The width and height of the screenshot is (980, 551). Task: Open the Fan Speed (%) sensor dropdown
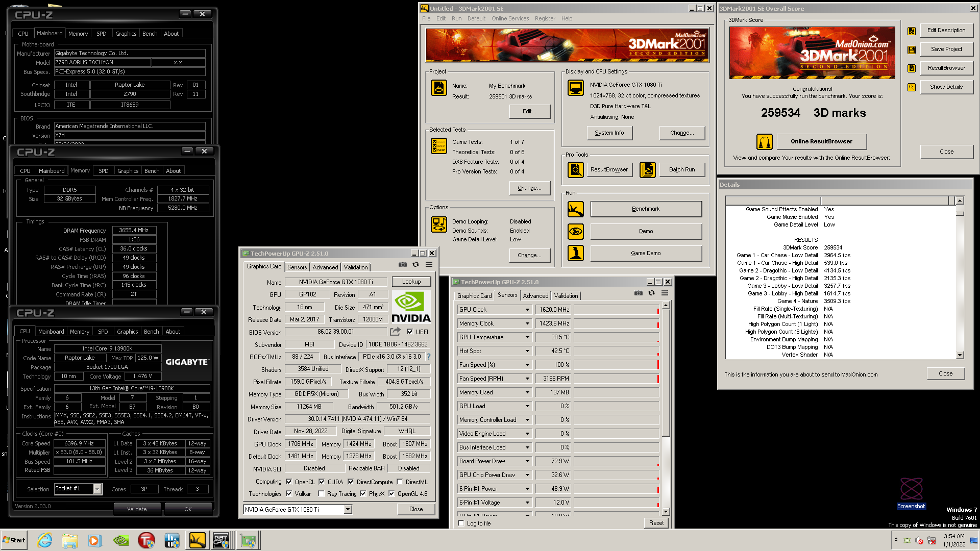click(527, 365)
